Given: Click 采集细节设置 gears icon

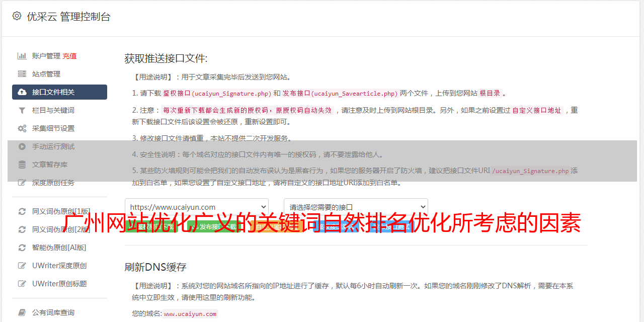Looking at the screenshot, I should (22, 128).
